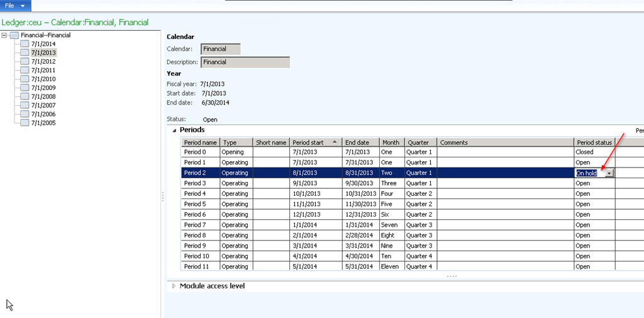Click calendar icon beside 7/1/2012 year
Image resolution: width=644 pixels, height=318 pixels.
tap(25, 62)
